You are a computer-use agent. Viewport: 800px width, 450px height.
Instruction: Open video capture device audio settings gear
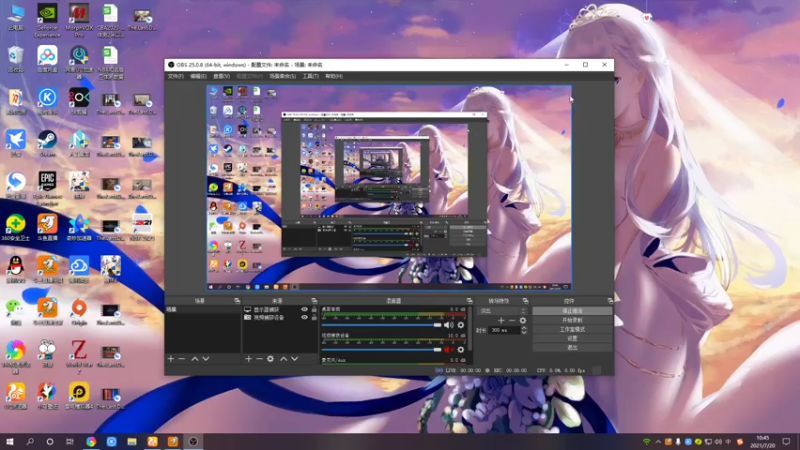[461, 349]
